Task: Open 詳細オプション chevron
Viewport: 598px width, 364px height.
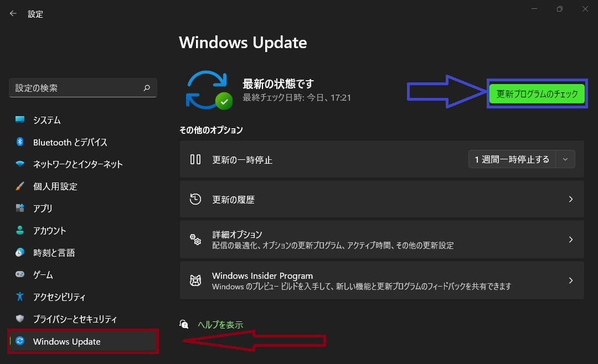Action: pyautogui.click(x=570, y=240)
